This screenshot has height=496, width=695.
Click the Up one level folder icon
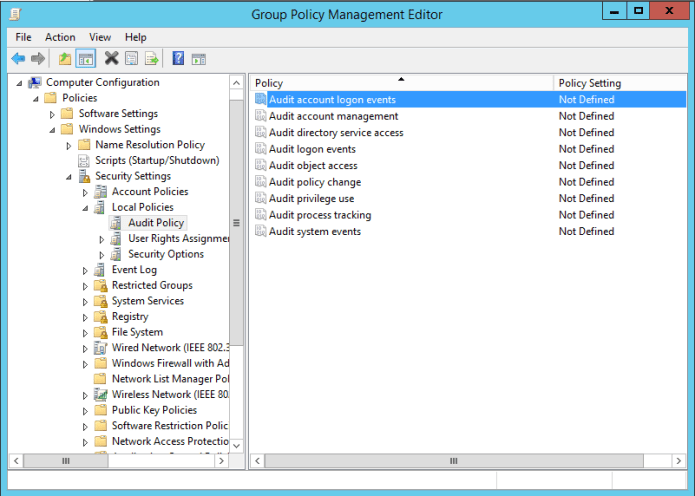66,59
